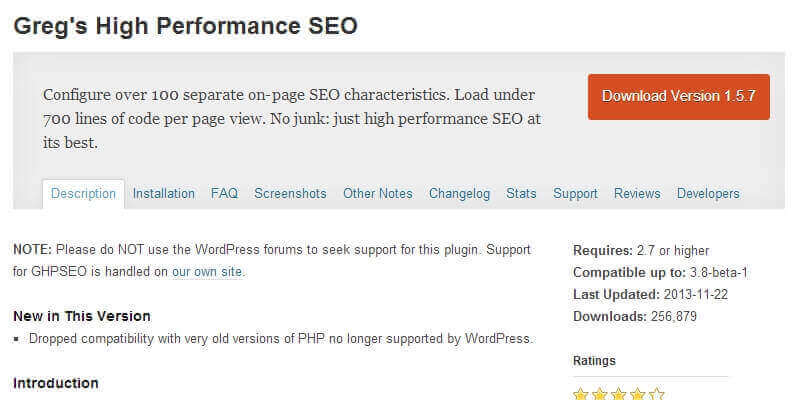Click the third rating star

click(x=619, y=394)
